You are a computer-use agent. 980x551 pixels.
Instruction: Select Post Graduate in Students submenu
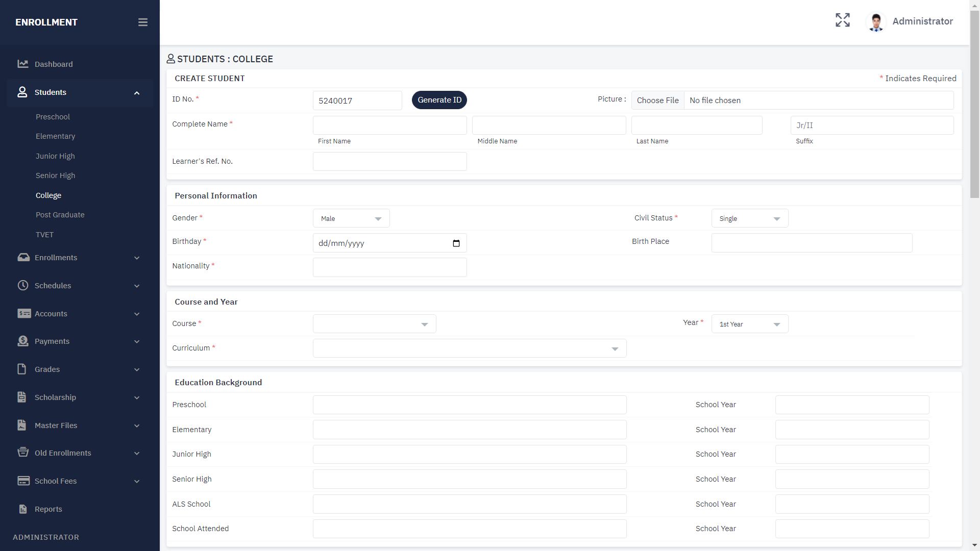click(x=60, y=215)
